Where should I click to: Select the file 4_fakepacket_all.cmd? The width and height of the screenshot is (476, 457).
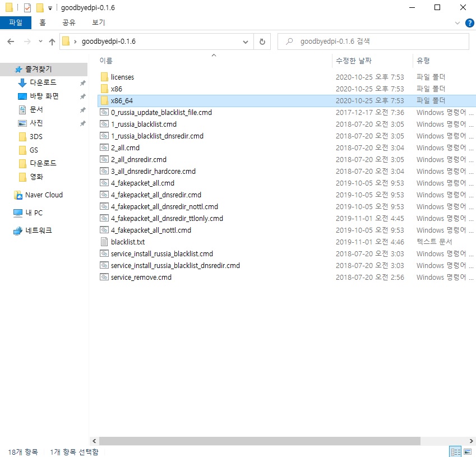tap(142, 183)
